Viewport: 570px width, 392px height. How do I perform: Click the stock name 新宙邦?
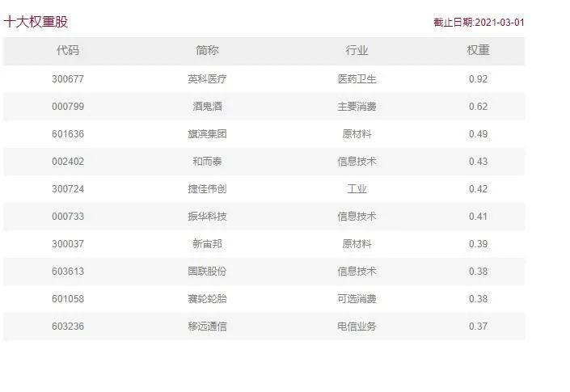[207, 244]
